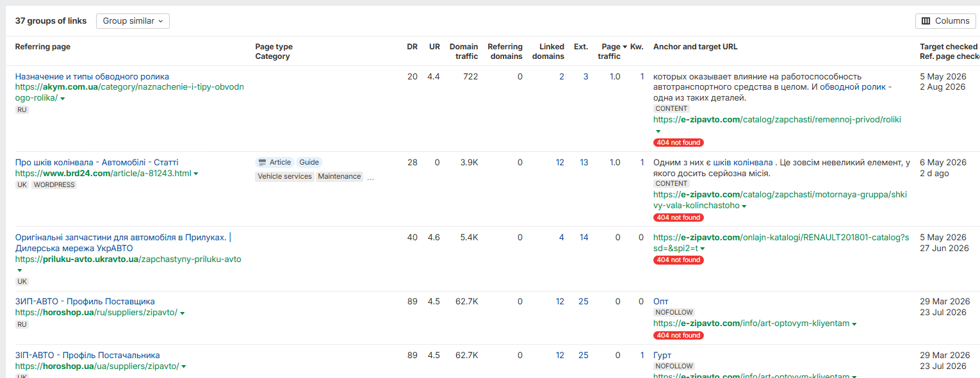Expand dropdown arrow after shkivy-vala-kolinchastoho URL
The image size is (980, 378).
(x=744, y=206)
